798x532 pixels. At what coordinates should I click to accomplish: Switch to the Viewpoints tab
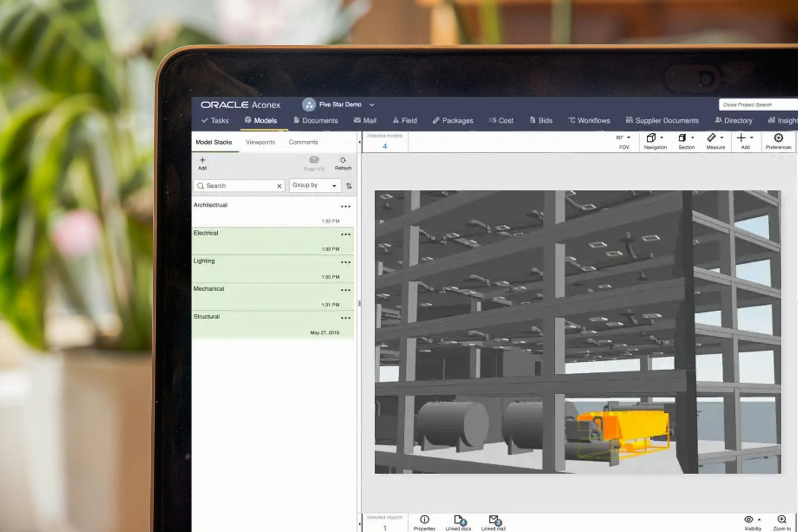(x=260, y=142)
